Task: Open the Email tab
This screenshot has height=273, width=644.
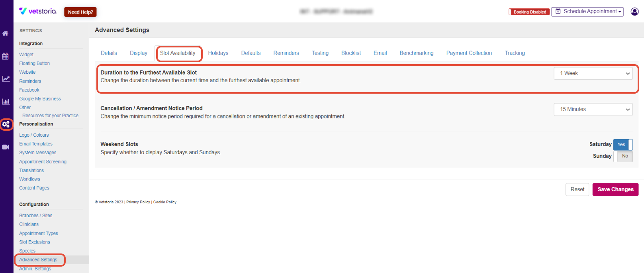Action: point(380,53)
